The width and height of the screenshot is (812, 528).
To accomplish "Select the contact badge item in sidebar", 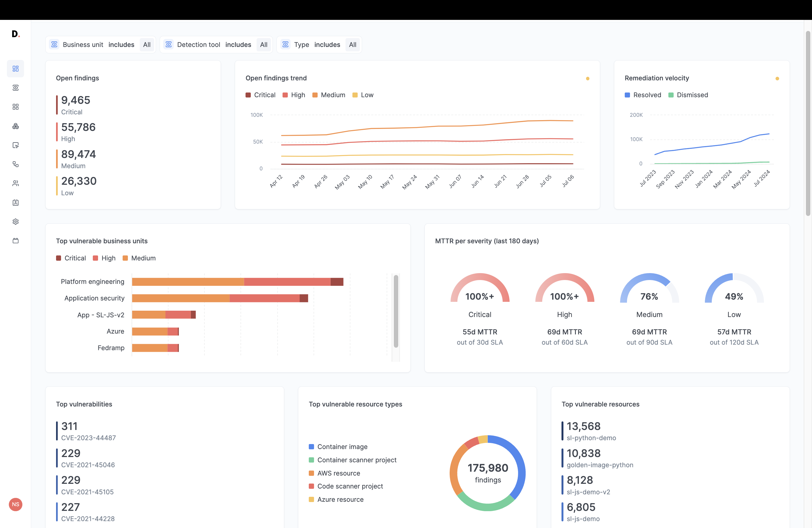I will coord(15,203).
